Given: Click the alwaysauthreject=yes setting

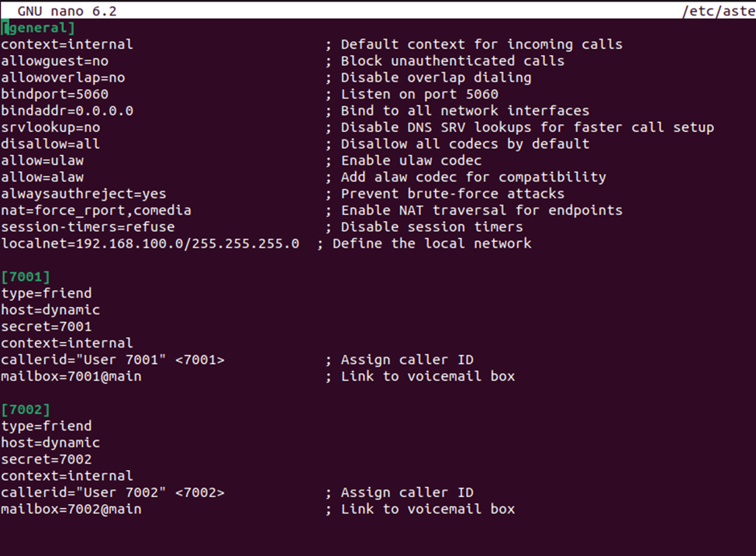Looking at the screenshot, I should pyautogui.click(x=84, y=194).
